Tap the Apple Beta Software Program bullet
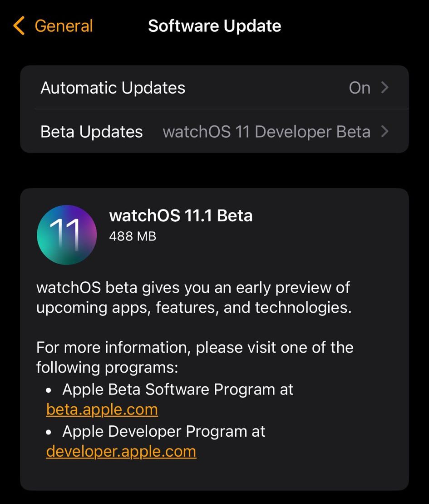This screenshot has height=504, width=429. click(178, 389)
